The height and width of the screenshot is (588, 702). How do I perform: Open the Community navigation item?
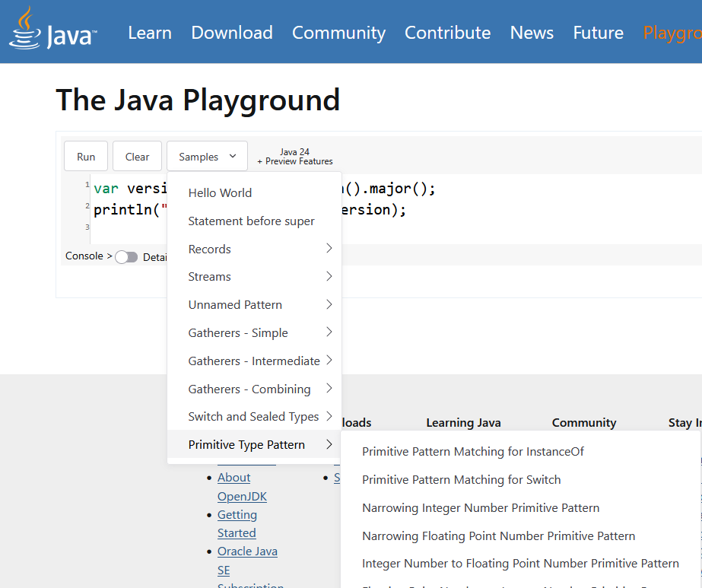(338, 33)
